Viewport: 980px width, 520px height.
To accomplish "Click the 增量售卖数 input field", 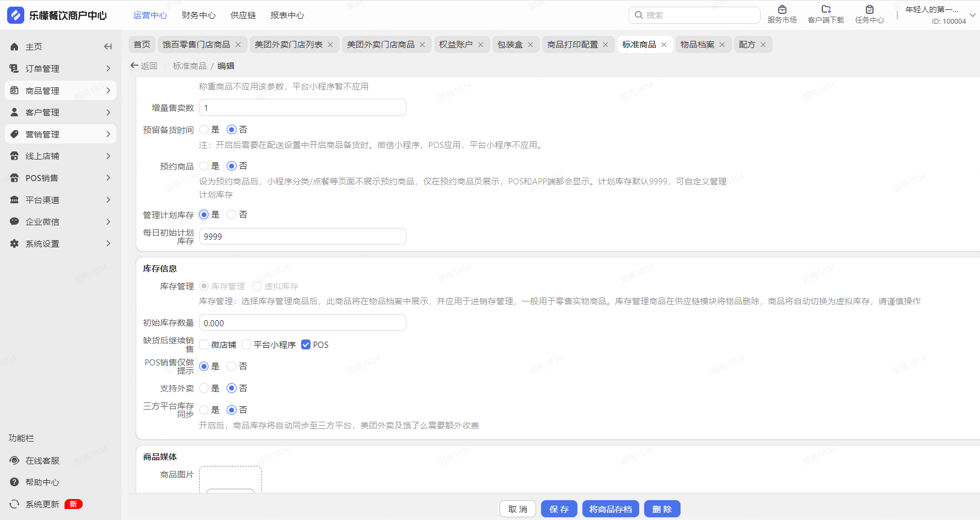I will [303, 108].
